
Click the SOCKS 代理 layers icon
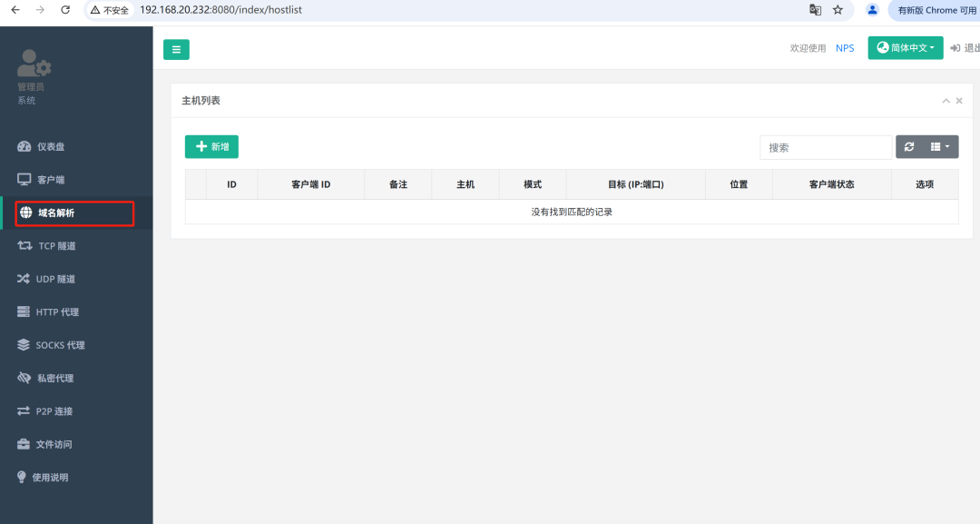pyautogui.click(x=23, y=344)
